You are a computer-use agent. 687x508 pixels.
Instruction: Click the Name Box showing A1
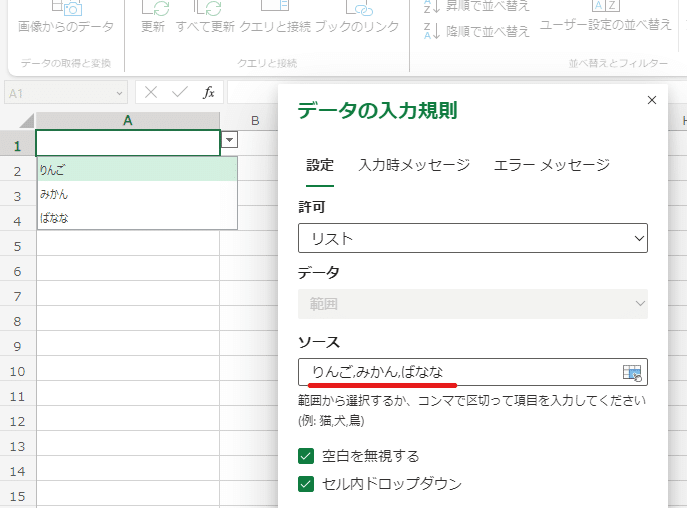(66, 93)
